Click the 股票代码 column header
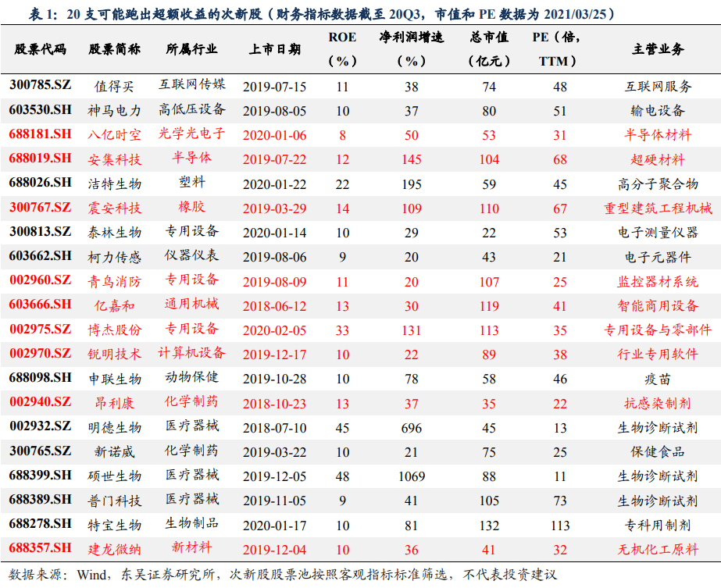The height and width of the screenshot is (588, 721). click(x=41, y=49)
